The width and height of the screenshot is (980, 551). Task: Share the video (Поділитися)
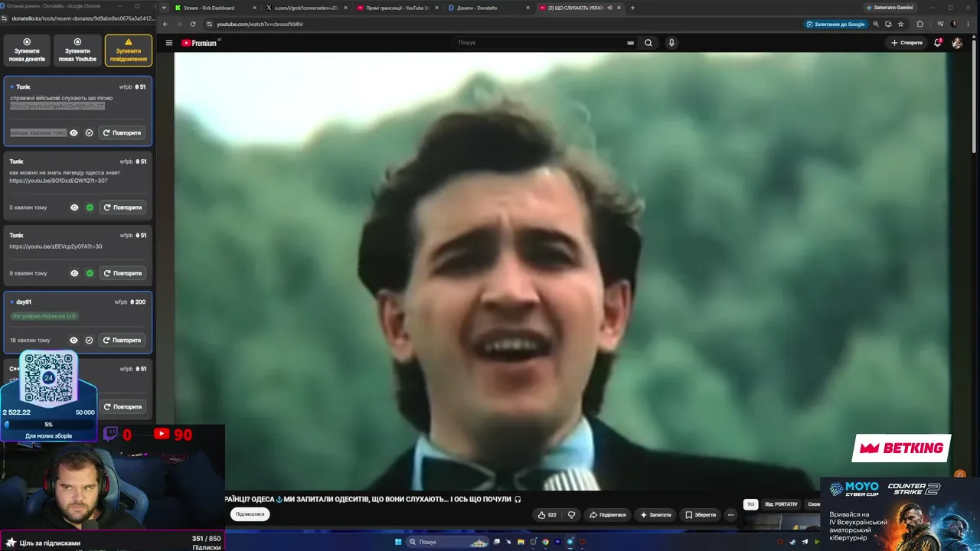608,515
